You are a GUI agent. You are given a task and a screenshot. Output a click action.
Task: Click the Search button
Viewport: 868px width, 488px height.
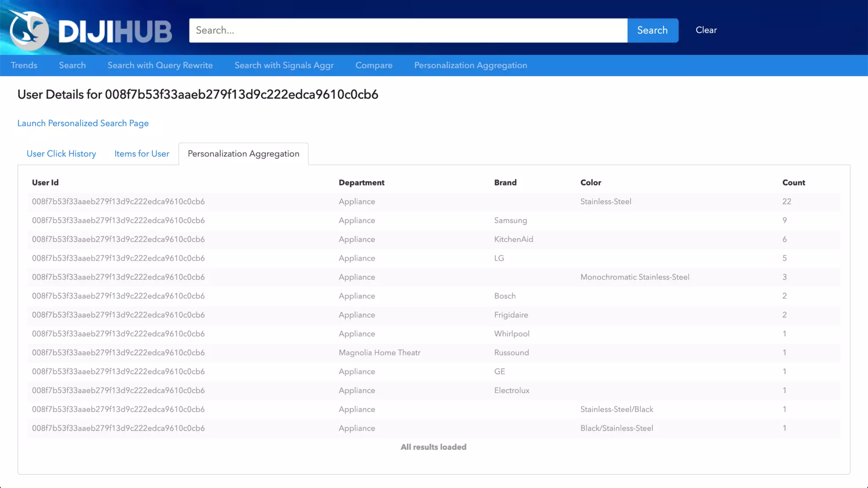click(652, 30)
